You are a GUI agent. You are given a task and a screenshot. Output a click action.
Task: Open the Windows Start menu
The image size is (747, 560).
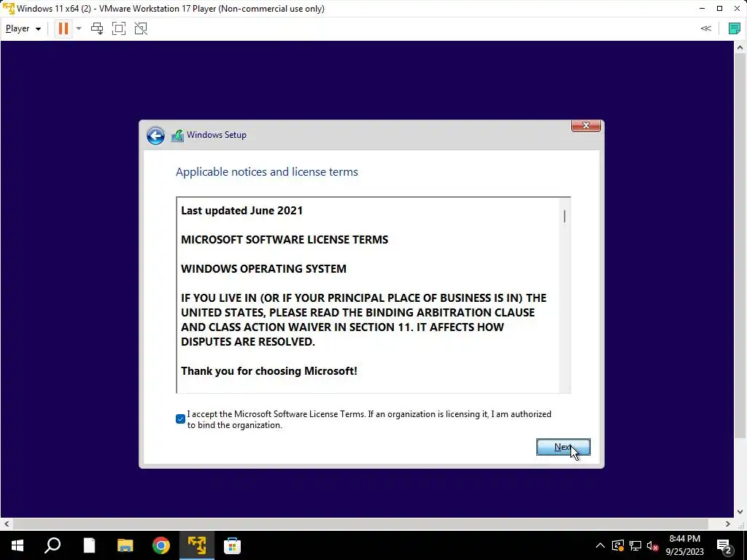[18, 545]
